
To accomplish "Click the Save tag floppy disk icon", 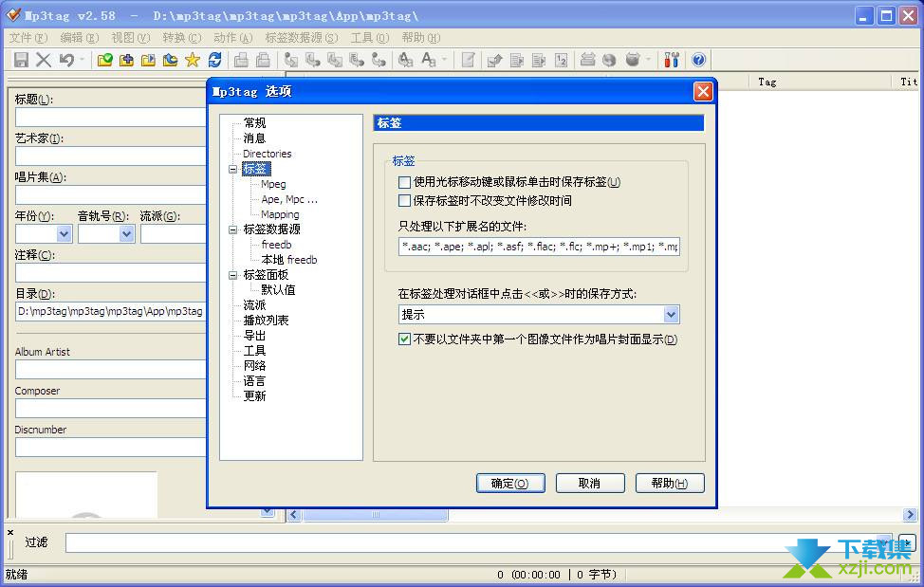I will (21, 60).
